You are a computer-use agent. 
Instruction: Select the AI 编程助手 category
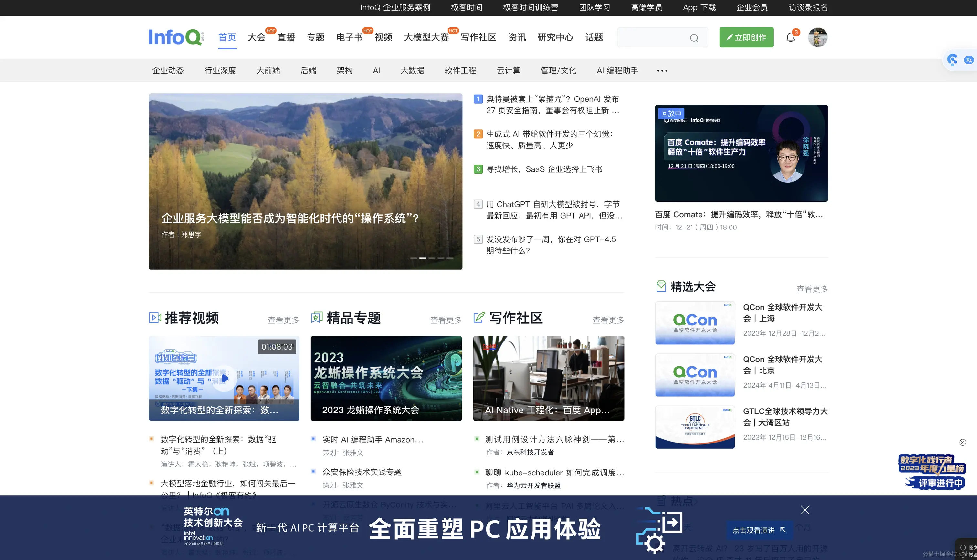tap(617, 70)
